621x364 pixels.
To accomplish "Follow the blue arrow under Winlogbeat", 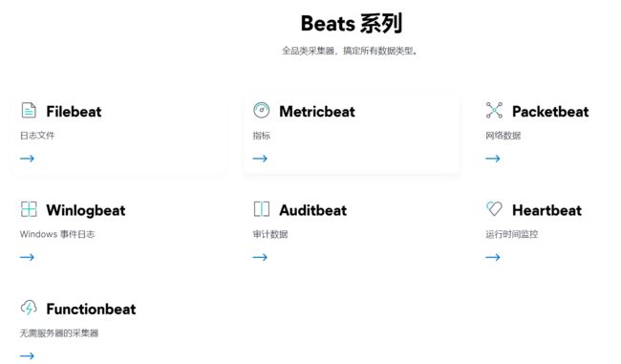I will [x=28, y=257].
